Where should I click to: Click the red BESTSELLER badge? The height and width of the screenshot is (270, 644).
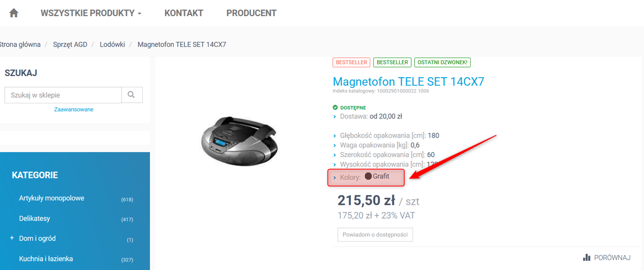coord(352,62)
